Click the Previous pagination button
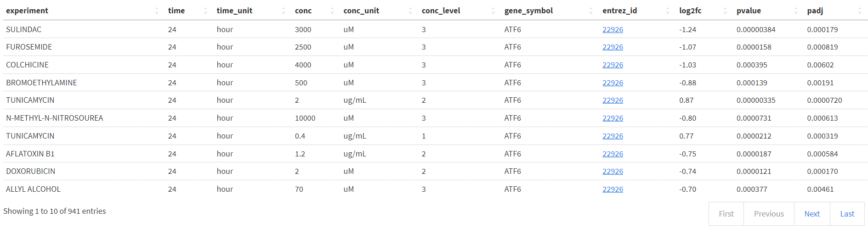 pyautogui.click(x=769, y=214)
